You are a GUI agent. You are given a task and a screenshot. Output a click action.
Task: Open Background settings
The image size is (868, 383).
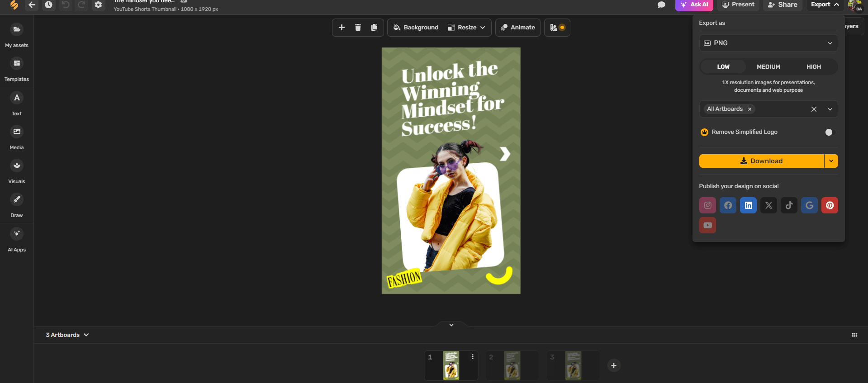pos(416,28)
